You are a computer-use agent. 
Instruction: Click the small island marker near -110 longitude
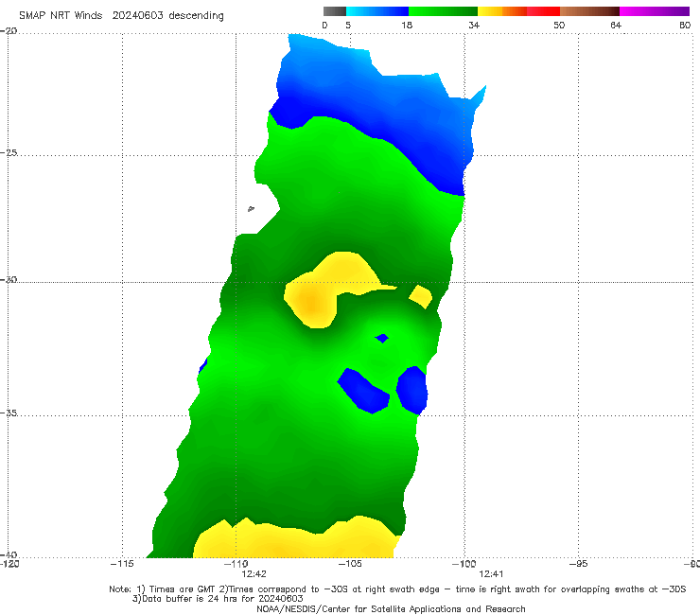(251, 208)
